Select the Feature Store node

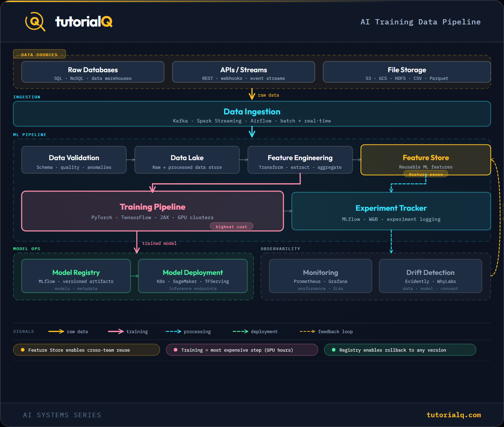(426, 160)
